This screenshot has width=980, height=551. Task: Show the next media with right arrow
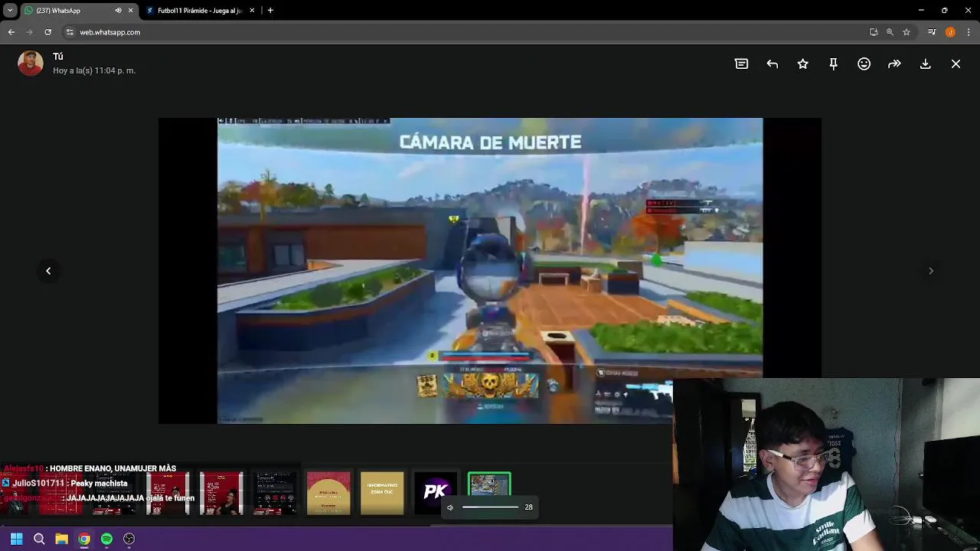coord(931,271)
